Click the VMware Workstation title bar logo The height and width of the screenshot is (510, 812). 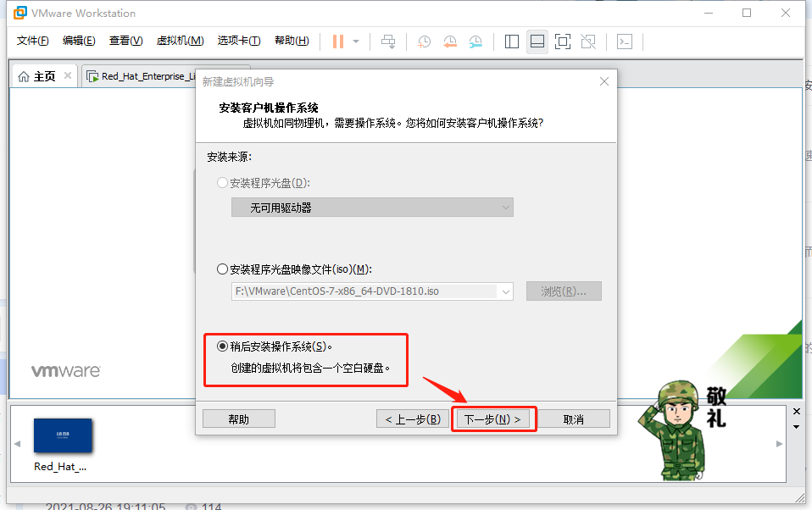[x=20, y=13]
